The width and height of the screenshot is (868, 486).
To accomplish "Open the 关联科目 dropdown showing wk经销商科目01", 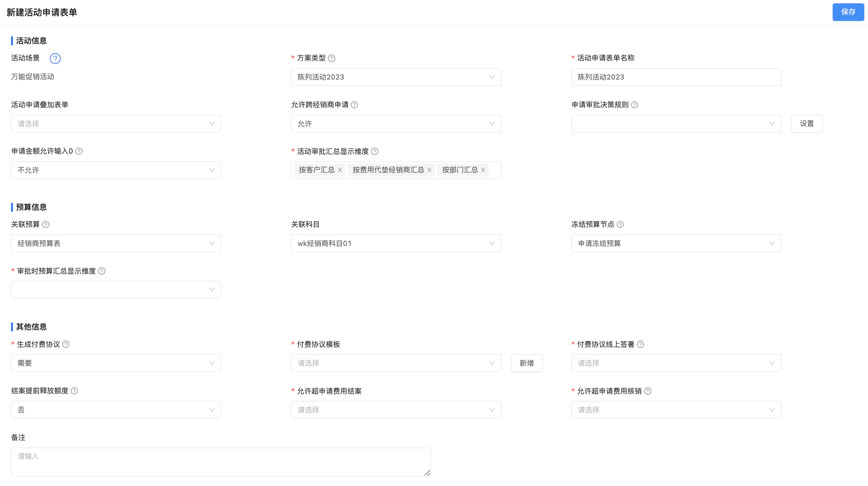I will point(396,243).
